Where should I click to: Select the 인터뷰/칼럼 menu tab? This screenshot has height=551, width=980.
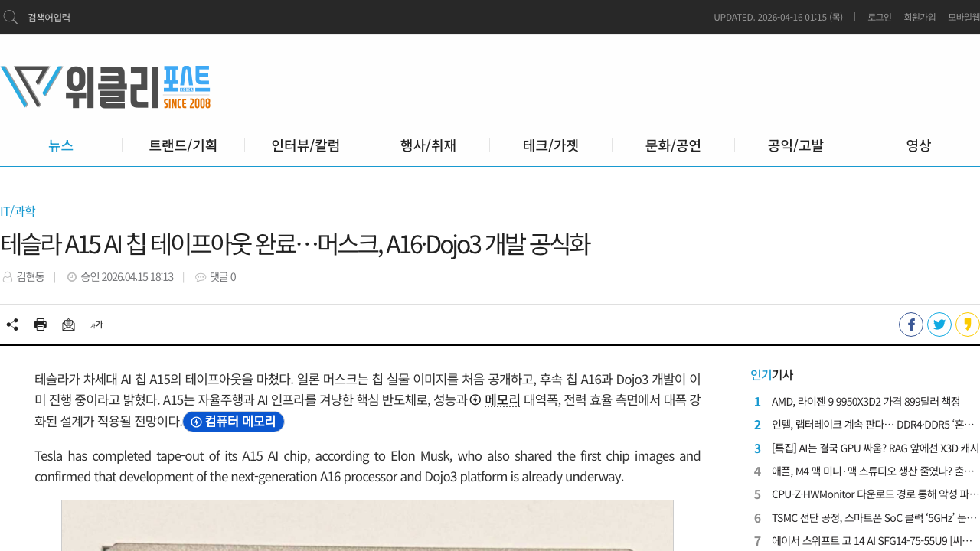pyautogui.click(x=305, y=145)
